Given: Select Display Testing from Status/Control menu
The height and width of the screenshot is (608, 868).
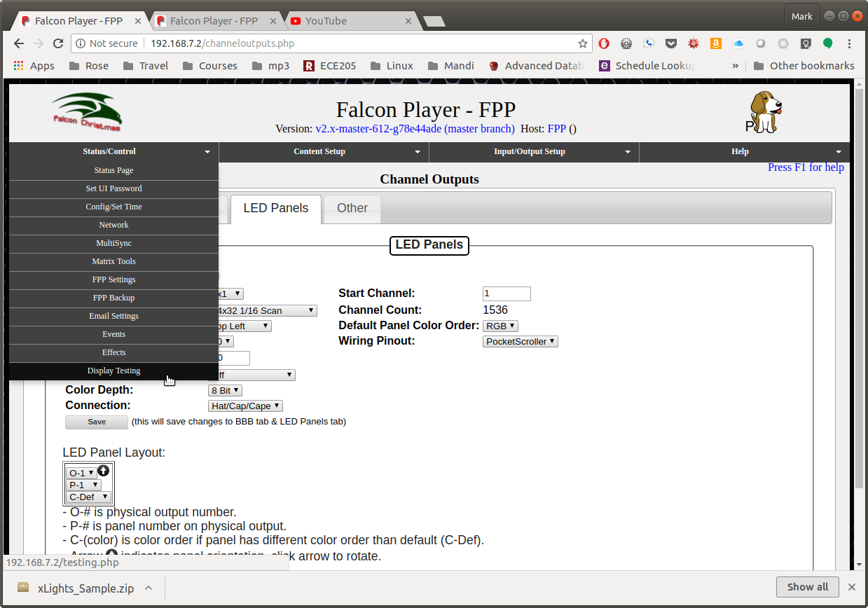Looking at the screenshot, I should [113, 371].
